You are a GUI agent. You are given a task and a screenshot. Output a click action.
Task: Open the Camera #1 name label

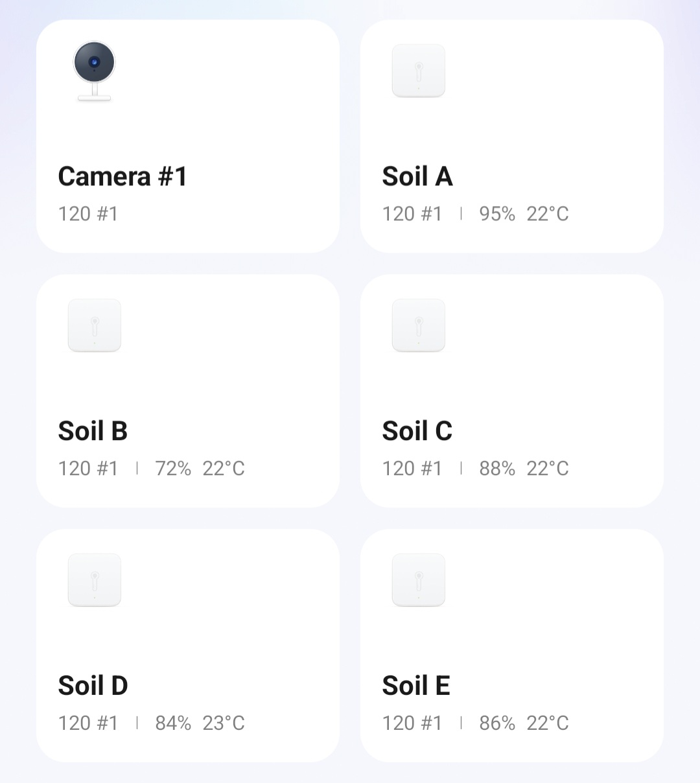tap(122, 176)
